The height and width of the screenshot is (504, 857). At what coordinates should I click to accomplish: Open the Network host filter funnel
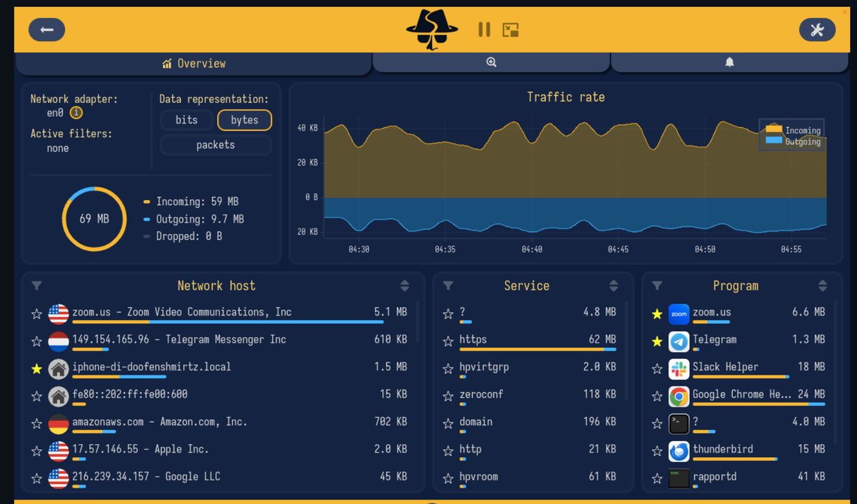(x=36, y=286)
